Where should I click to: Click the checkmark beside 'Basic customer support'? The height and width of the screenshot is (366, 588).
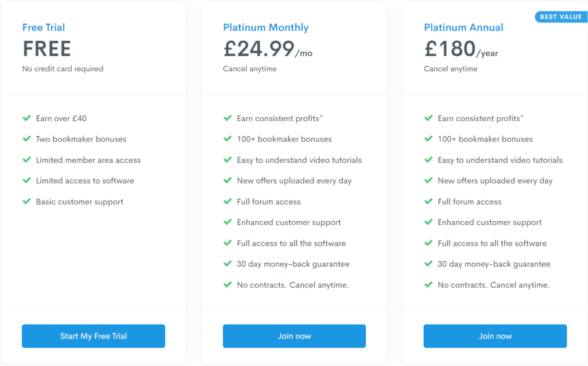coord(26,202)
